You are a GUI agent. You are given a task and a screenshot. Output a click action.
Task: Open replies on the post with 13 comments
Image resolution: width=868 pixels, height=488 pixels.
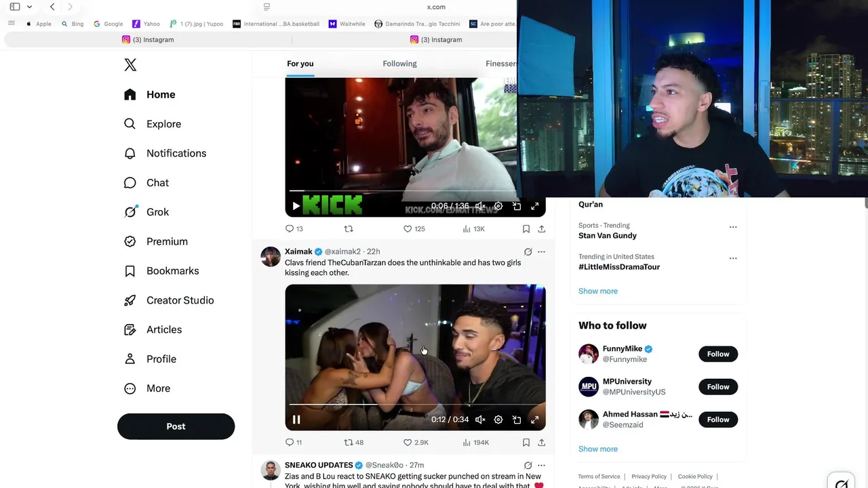click(x=294, y=229)
